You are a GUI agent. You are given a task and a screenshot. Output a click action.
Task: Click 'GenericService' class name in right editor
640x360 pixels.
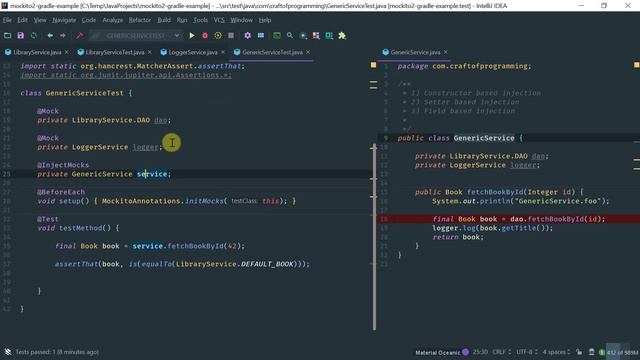pyautogui.click(x=484, y=138)
